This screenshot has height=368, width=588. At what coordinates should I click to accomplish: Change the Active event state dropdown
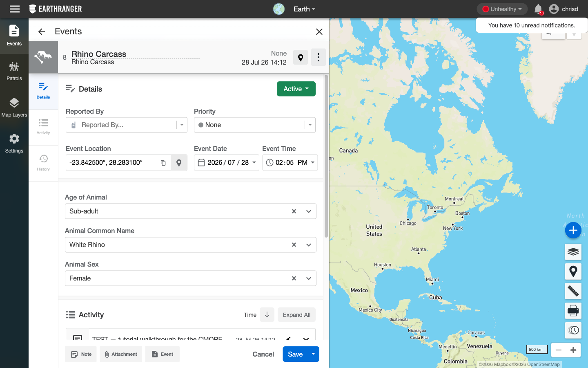(x=296, y=89)
